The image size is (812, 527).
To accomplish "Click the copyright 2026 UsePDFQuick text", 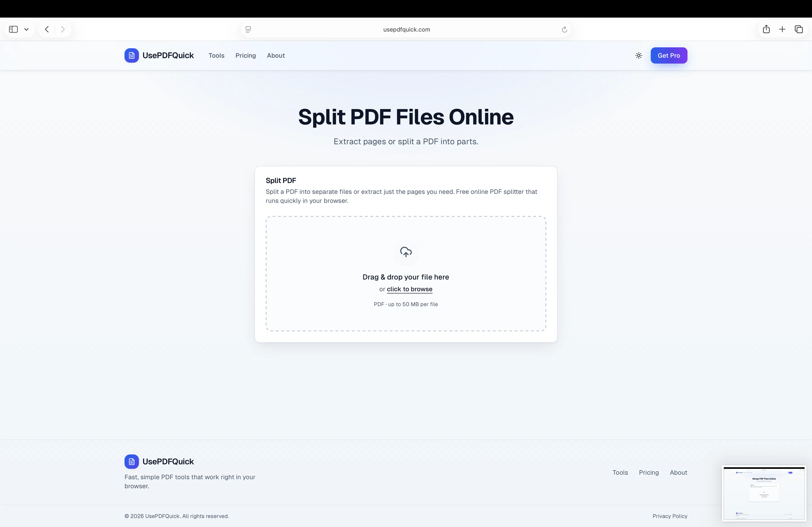I will tap(177, 516).
